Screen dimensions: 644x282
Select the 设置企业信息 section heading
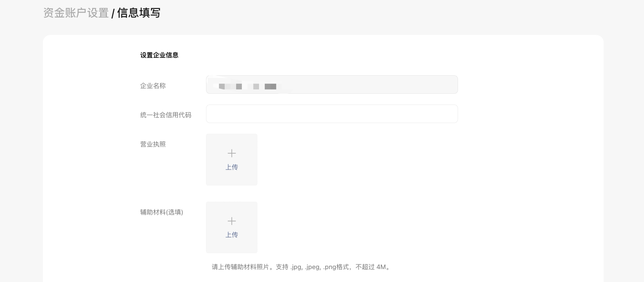159,55
